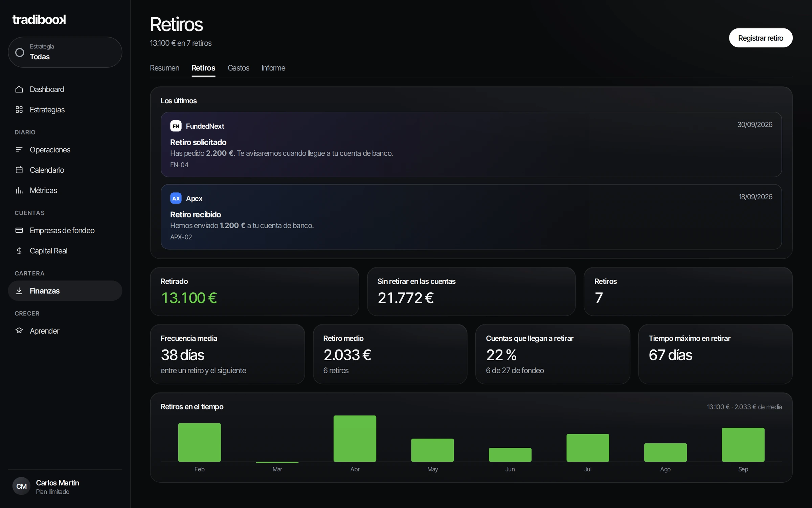Click the 18/09/2026 date

755,197
